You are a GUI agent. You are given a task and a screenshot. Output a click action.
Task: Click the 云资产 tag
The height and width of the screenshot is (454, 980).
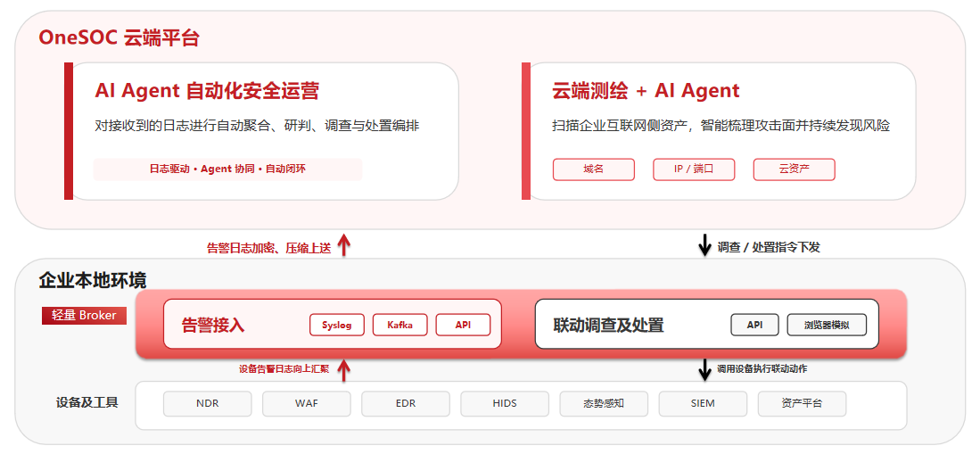pos(794,169)
